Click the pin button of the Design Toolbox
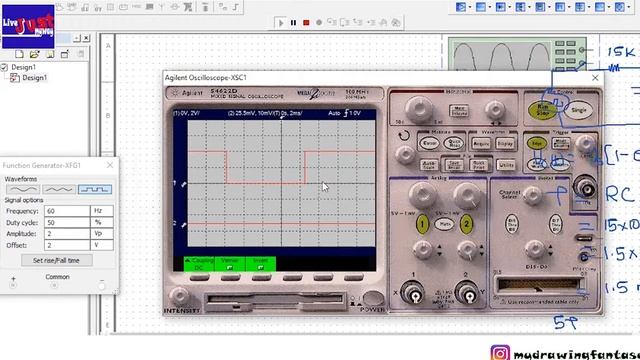 click(77, 38)
